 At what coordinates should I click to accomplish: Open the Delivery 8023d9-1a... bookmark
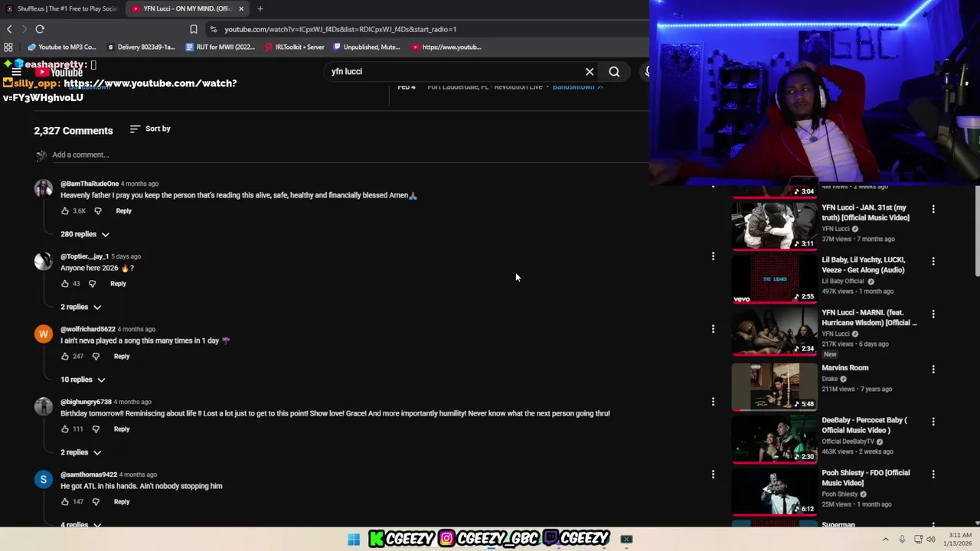point(141,47)
